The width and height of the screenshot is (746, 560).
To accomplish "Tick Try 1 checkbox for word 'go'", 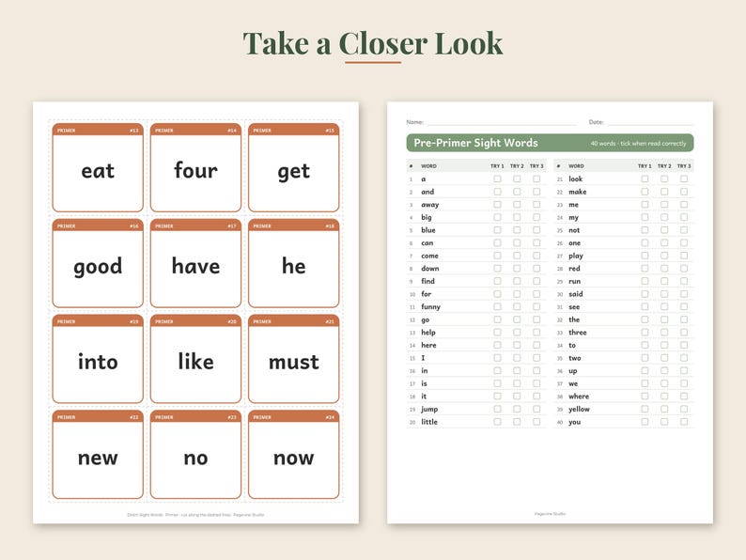I will (x=497, y=319).
